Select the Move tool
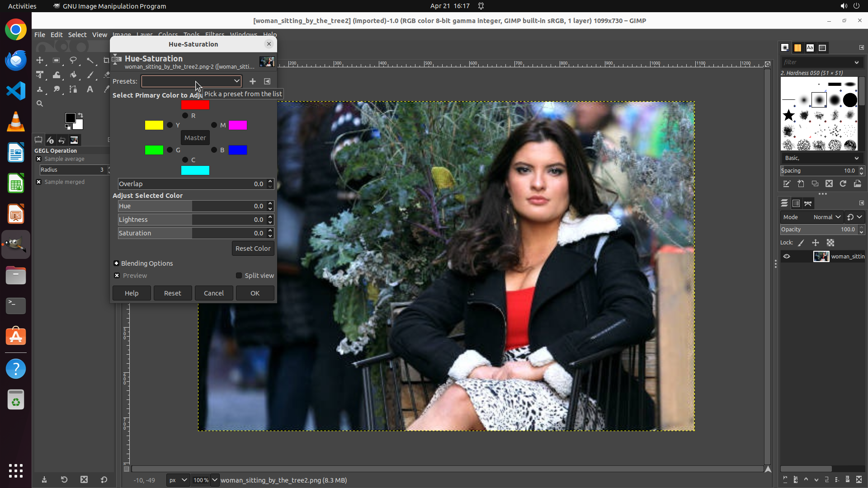The height and width of the screenshot is (488, 868). click(40, 60)
